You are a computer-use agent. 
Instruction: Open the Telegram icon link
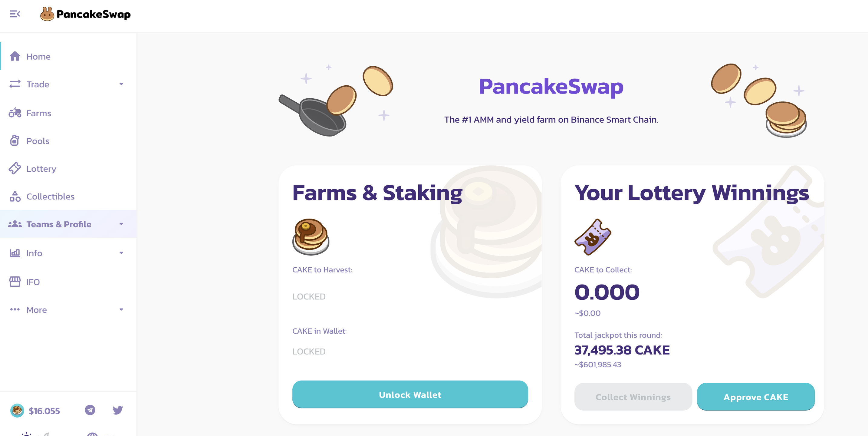[90, 410]
